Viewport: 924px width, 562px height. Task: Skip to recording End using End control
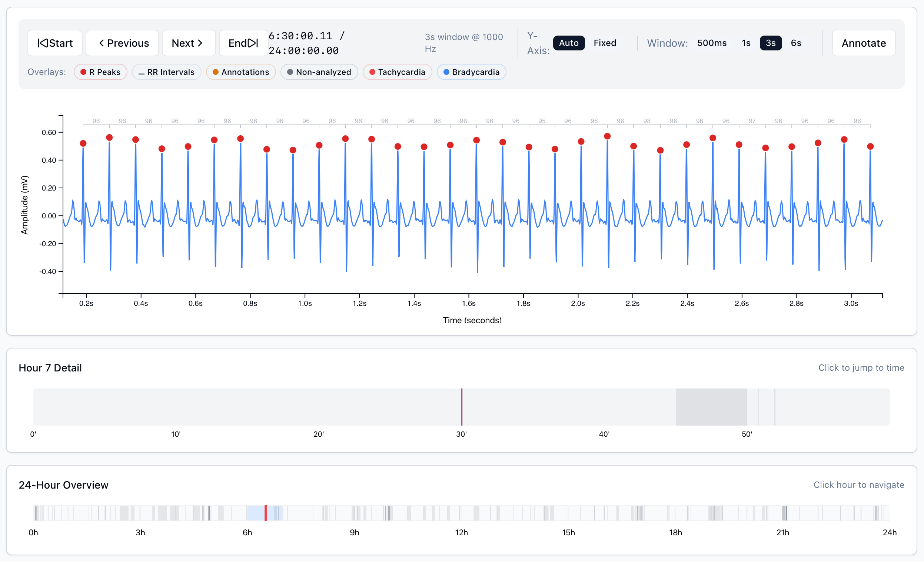tap(243, 43)
